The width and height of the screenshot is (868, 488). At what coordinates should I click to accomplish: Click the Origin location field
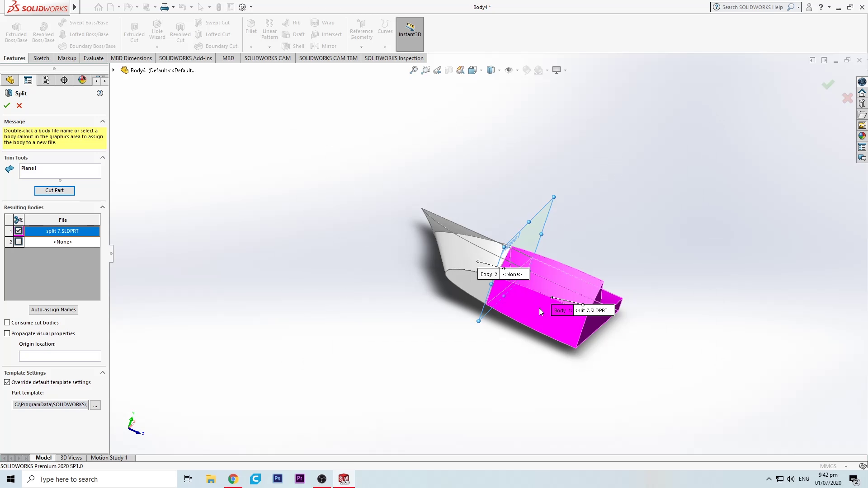60,356
